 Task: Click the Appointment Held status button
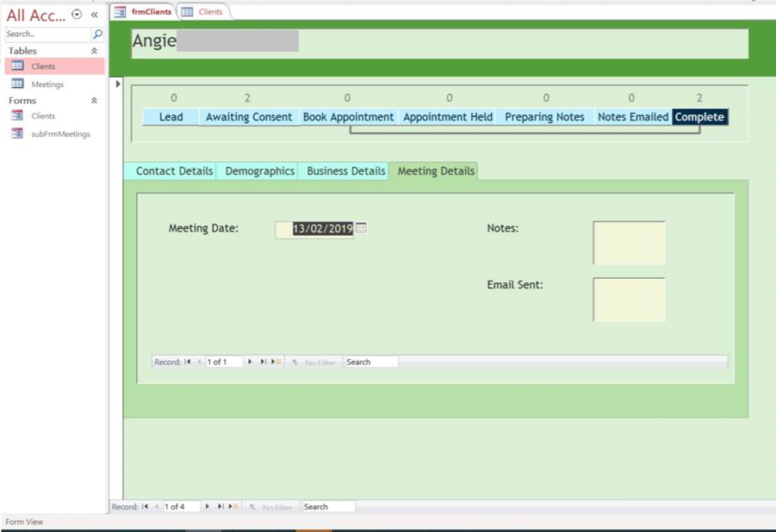448,117
